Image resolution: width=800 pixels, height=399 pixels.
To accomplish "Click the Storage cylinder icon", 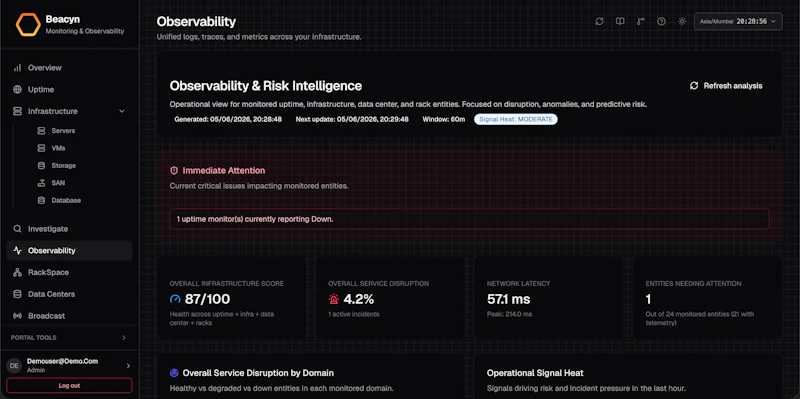I will point(41,165).
